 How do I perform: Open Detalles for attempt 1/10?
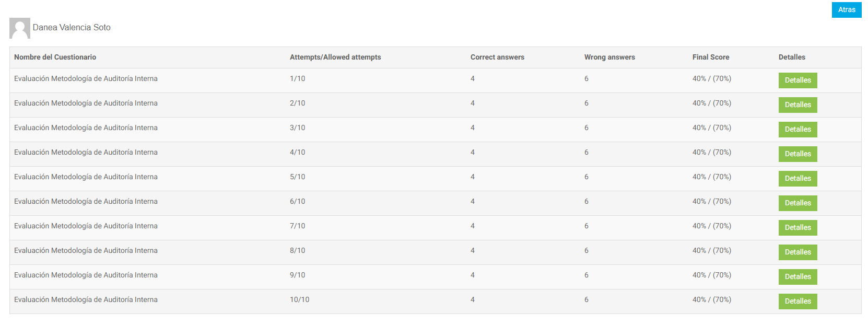(x=797, y=80)
